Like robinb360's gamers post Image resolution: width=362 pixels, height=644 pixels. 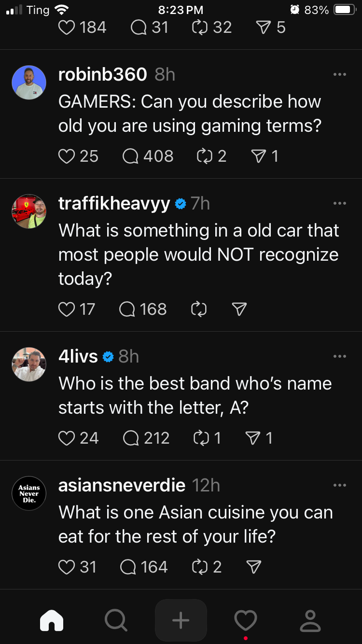coord(67,156)
